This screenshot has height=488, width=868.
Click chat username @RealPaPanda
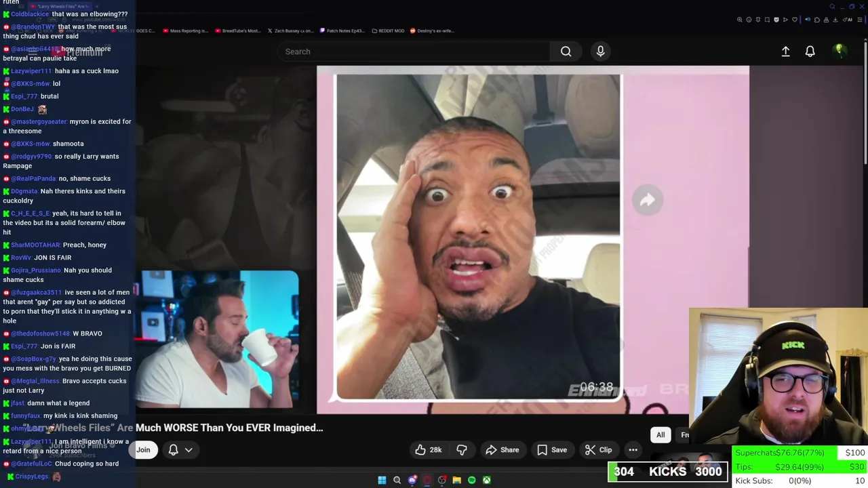pyautogui.click(x=33, y=179)
